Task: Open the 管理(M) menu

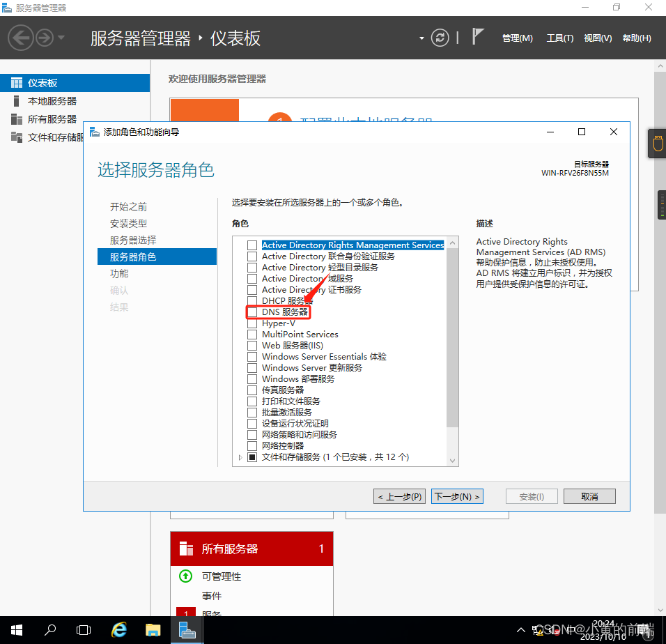Action: point(517,38)
